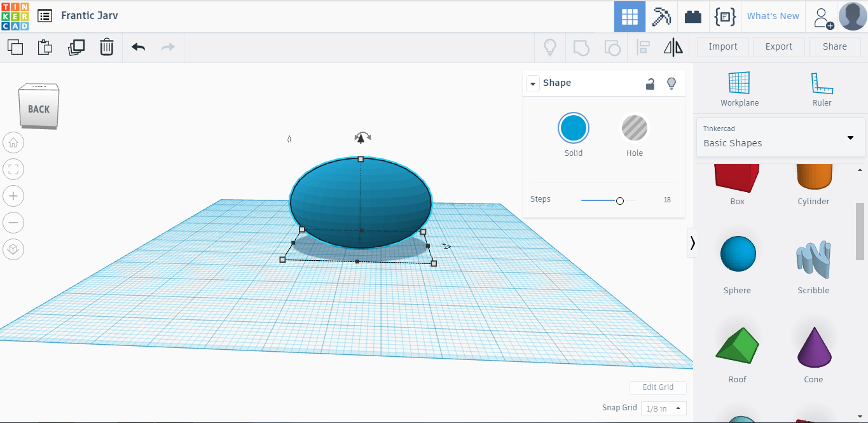Switch to the 3D design grid view
Image resolution: width=868 pixels, height=423 pixels.
click(630, 16)
